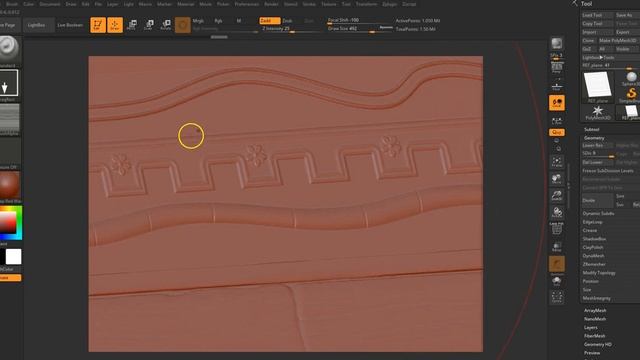Toggle the Zadd mode

(x=269, y=20)
